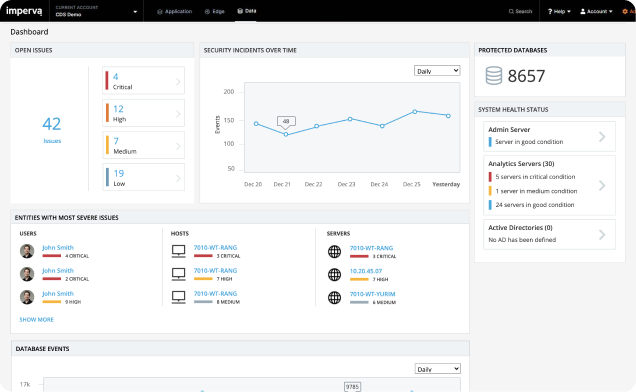Screen dimensions: 636x392
Task: Open the Search field in top bar
Action: [x=520, y=11]
